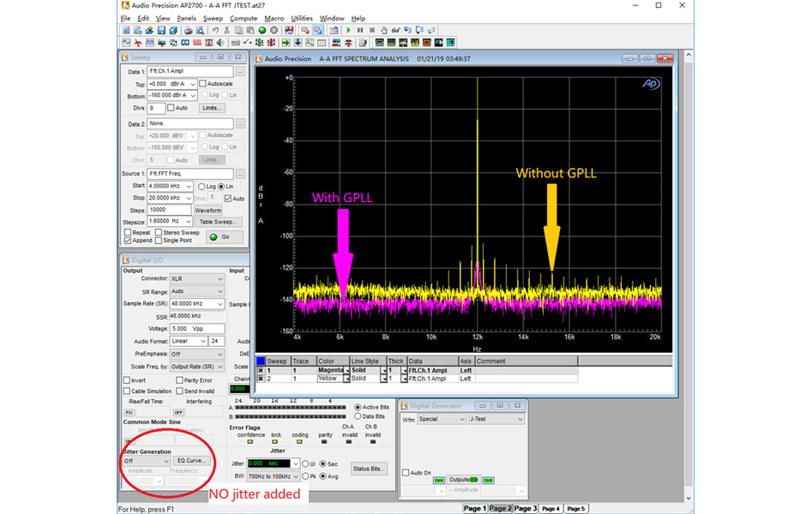
Task: Select the Data Bits radio button
Action: 358,416
